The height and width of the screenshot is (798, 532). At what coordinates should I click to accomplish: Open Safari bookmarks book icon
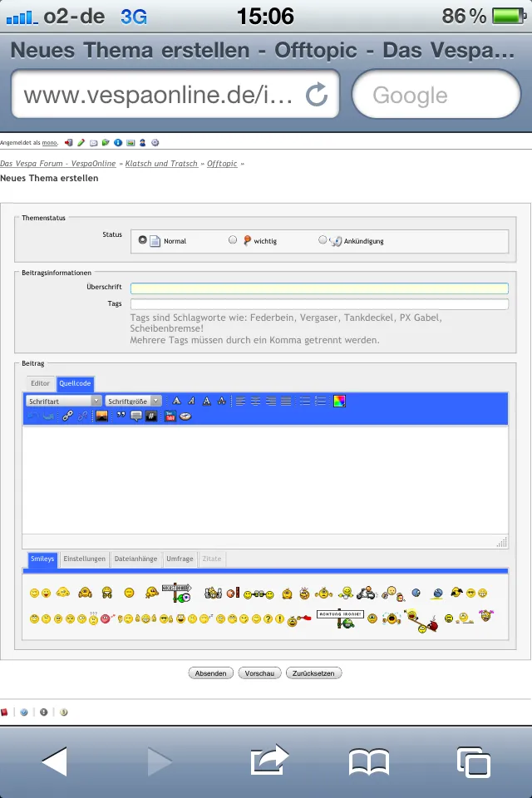tap(369, 761)
